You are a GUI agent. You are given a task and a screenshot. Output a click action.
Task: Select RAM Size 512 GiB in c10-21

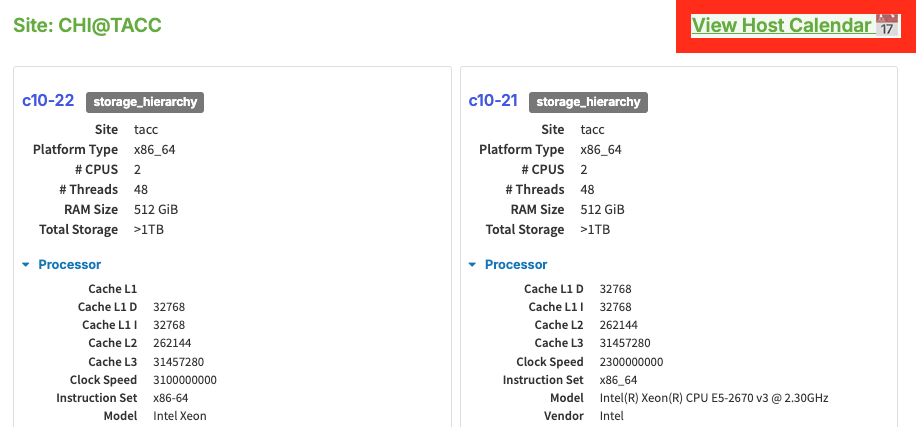click(603, 209)
